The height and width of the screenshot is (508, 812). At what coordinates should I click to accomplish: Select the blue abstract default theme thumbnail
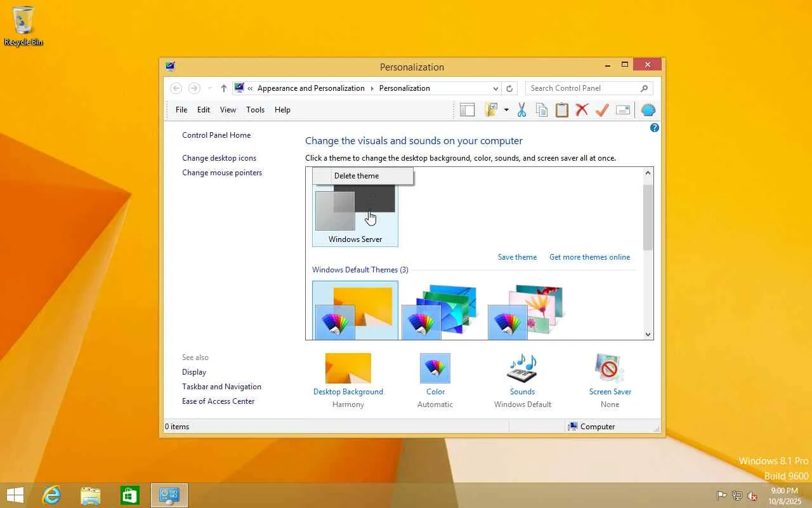point(440,311)
